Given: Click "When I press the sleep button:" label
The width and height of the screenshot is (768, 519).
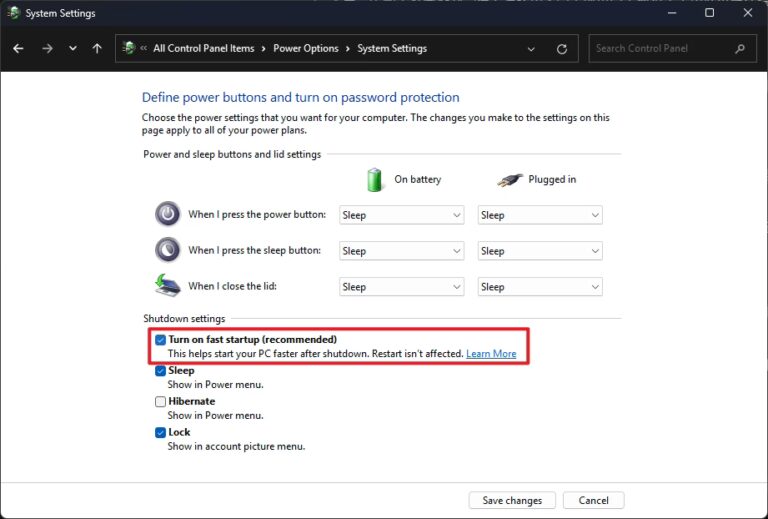Looking at the screenshot, I should 255,250.
